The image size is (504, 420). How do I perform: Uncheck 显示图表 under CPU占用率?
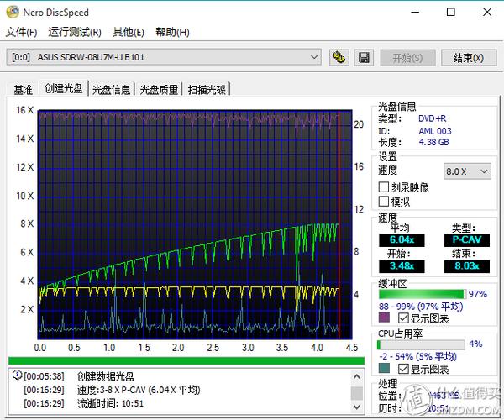coord(404,369)
